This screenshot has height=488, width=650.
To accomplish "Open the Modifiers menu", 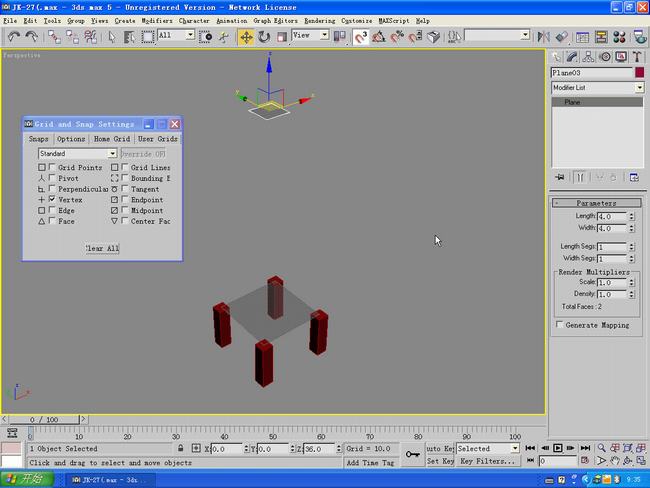I will pos(157,20).
